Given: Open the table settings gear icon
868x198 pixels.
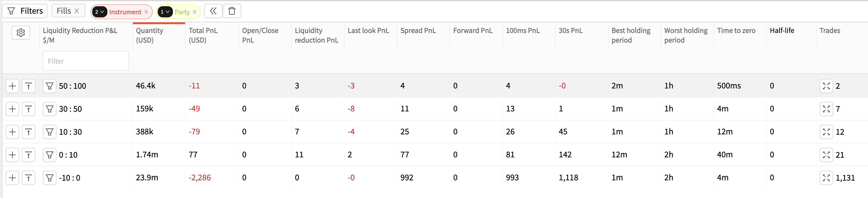Looking at the screenshot, I should pos(21,33).
